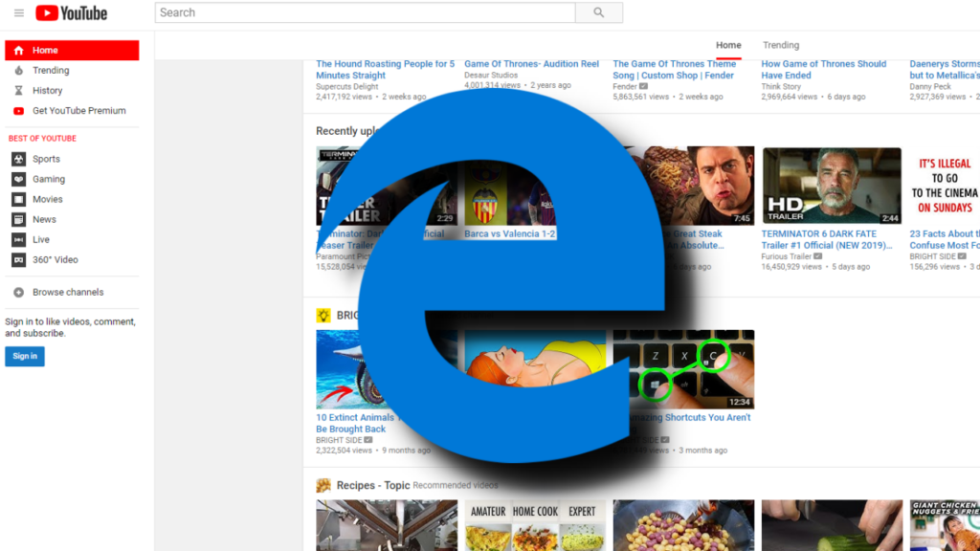
Task: Click the colorful beans bowl thumbnail
Action: tap(683, 525)
